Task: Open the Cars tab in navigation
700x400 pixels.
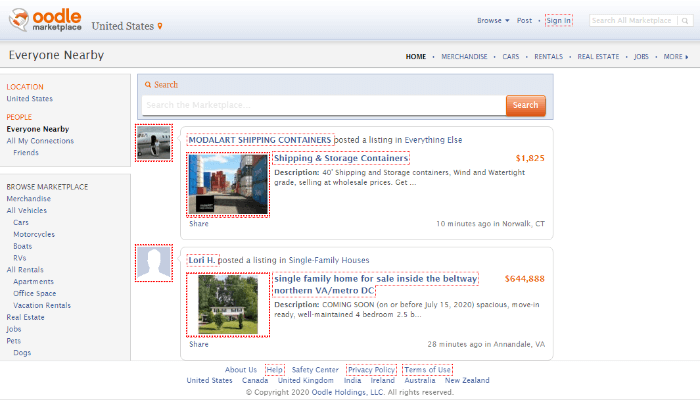Action: coord(510,57)
